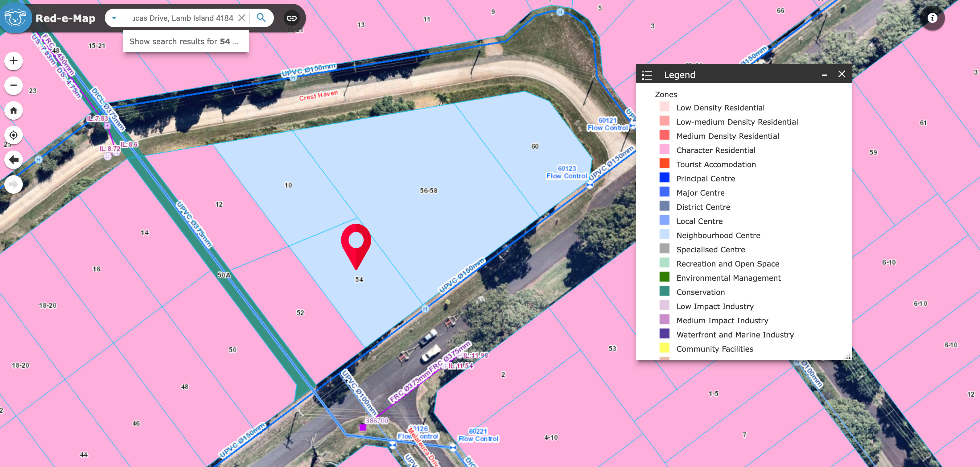Screen dimensions: 980x467
Task: Click the zoom out minus button
Action: coord(14,85)
